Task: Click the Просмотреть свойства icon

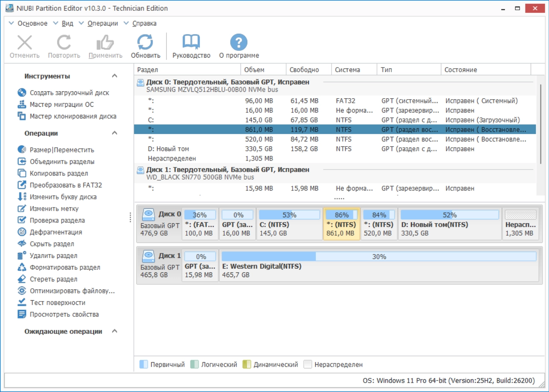Action: click(x=22, y=314)
